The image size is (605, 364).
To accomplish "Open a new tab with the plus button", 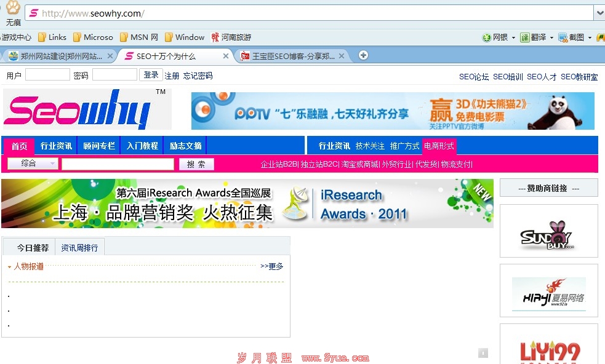I will pos(363,55).
